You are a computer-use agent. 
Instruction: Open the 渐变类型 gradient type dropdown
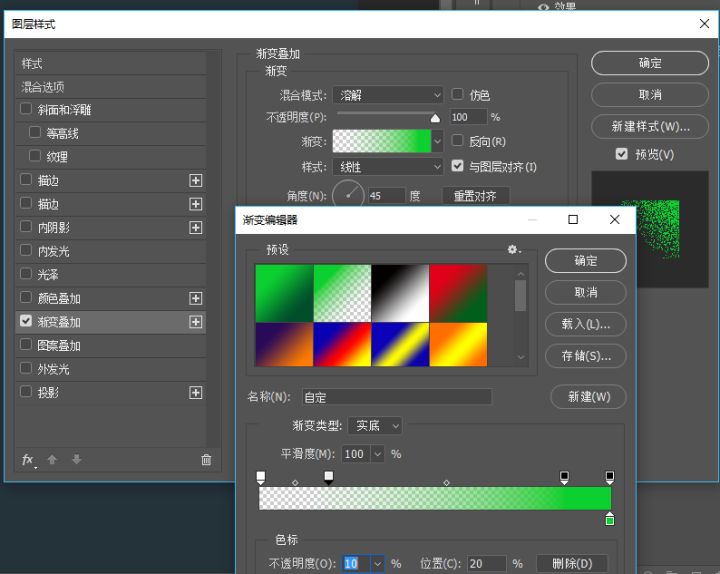coord(375,426)
